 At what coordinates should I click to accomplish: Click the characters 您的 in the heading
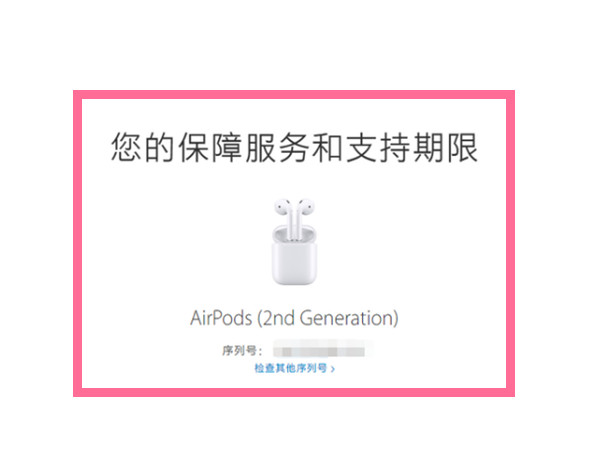click(x=143, y=147)
